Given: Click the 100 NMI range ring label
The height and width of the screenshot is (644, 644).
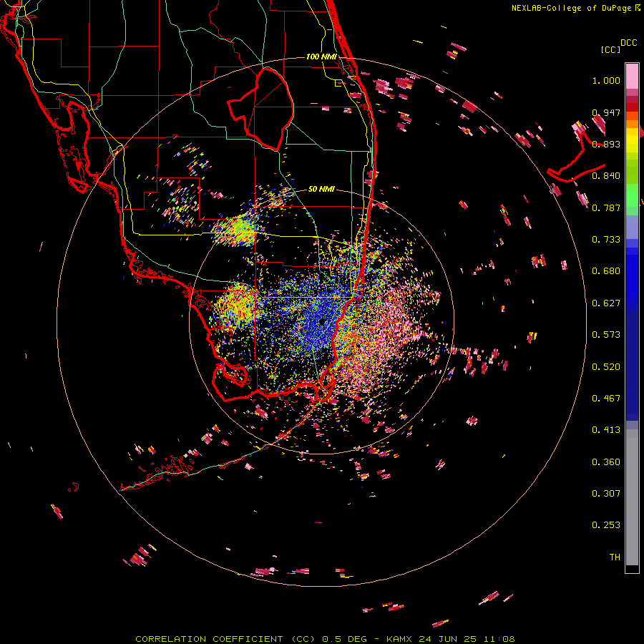Looking at the screenshot, I should coord(321,57).
